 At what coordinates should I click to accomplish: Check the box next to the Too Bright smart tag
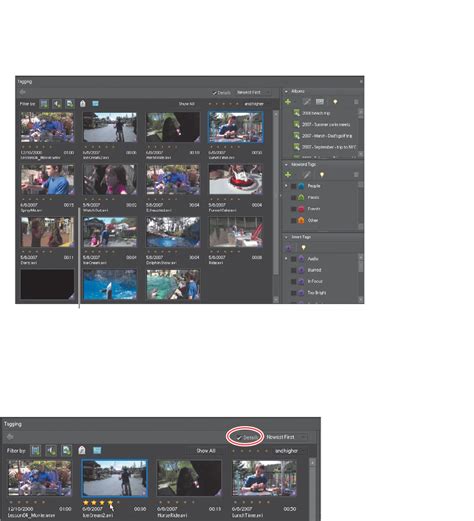pos(293,293)
